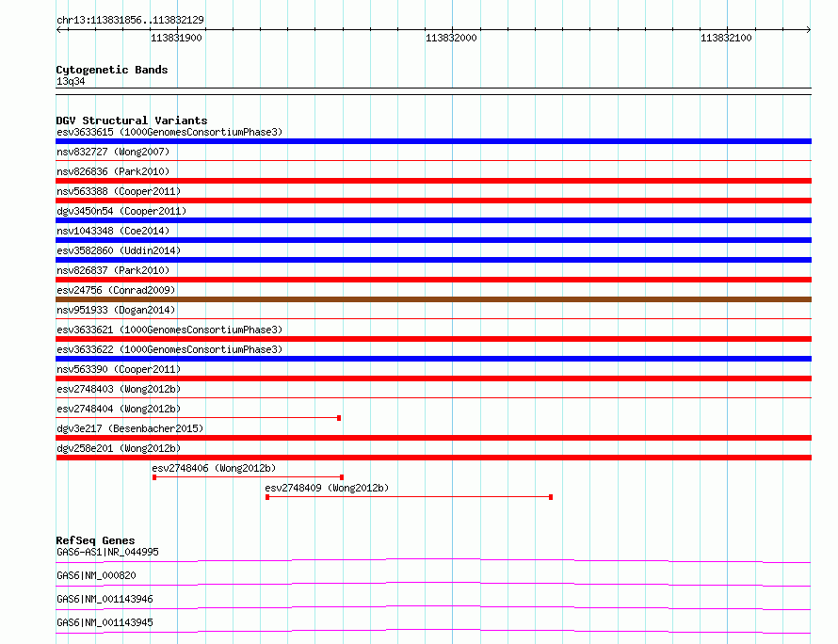Select variant label esv3633621 (1000GenomesConsortiumPhase3)
This screenshot has width=838, height=644.
(x=169, y=330)
